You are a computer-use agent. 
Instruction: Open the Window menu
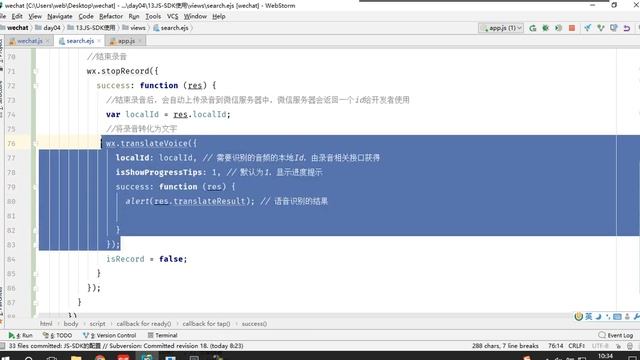coord(195,16)
